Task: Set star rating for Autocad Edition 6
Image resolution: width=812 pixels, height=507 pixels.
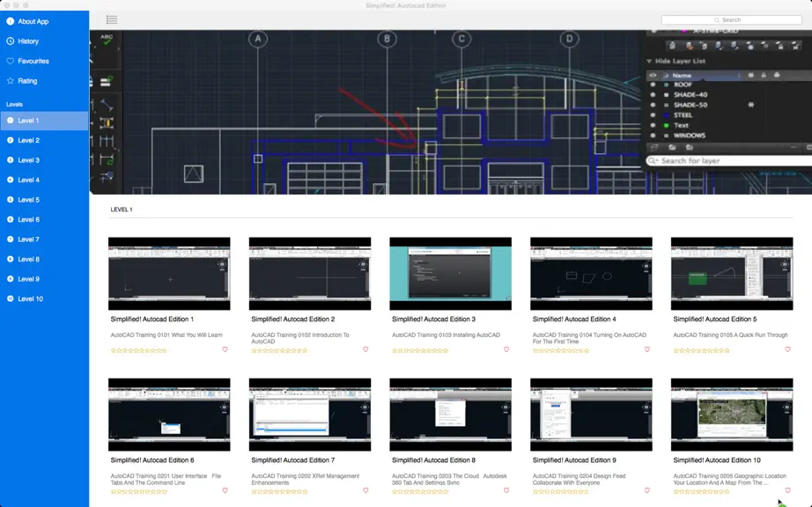Action: click(139, 491)
